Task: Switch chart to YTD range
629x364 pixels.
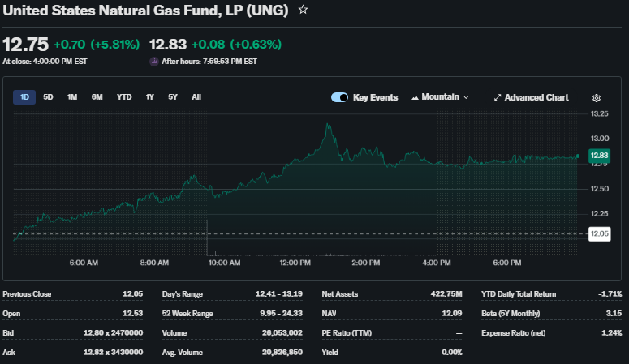Action: [124, 97]
